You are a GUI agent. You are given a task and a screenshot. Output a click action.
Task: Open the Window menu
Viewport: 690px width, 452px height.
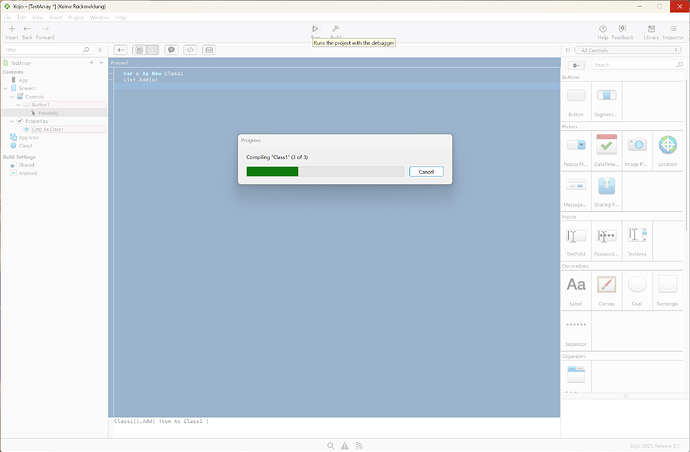pos(99,17)
